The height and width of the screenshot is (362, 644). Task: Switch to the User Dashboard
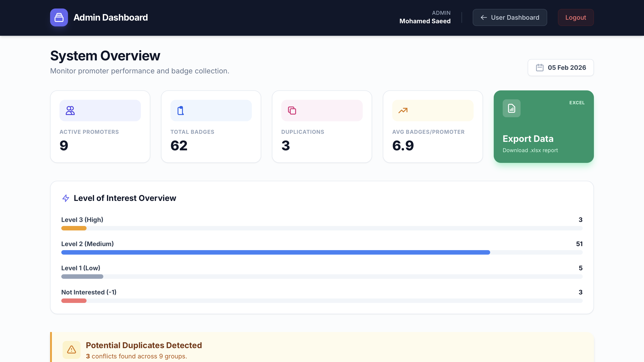(510, 17)
